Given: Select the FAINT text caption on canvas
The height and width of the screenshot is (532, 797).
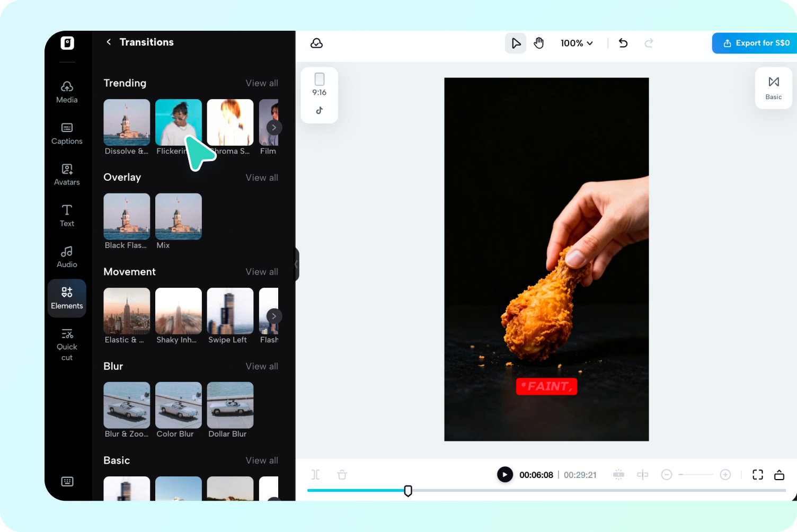Looking at the screenshot, I should pyautogui.click(x=546, y=386).
